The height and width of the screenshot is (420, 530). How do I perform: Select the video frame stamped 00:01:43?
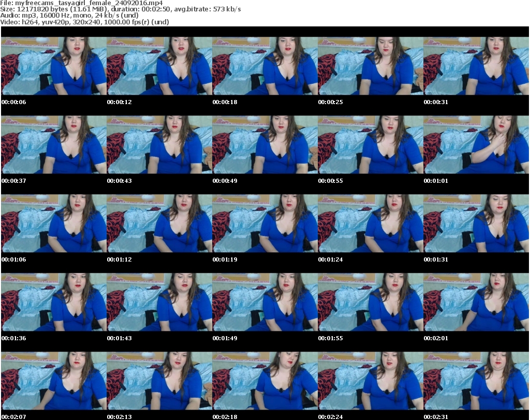click(159, 302)
